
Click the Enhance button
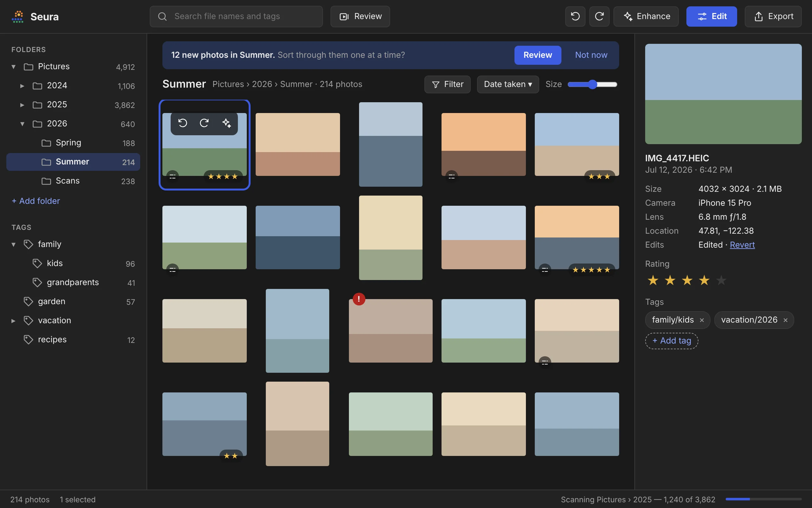(646, 17)
